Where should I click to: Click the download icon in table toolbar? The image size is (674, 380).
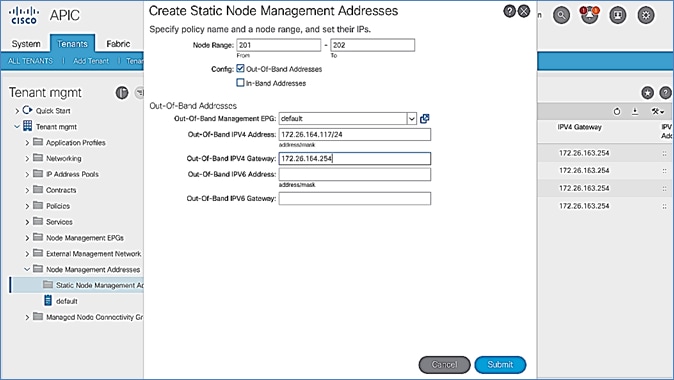[x=635, y=112]
